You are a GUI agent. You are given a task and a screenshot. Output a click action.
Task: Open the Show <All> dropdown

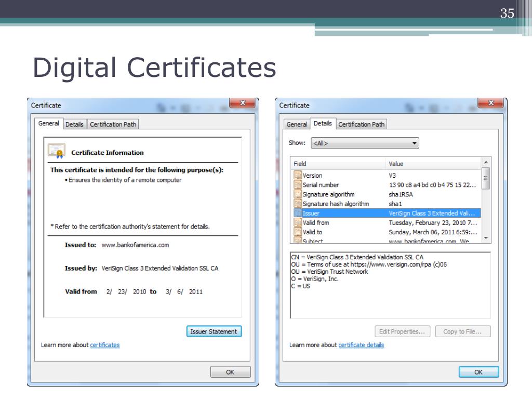point(365,143)
